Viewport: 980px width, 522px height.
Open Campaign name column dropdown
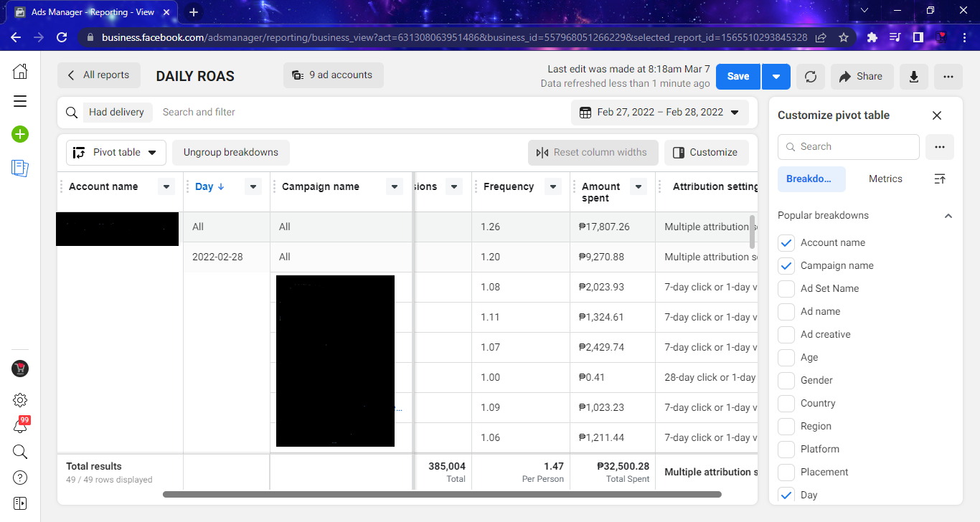[395, 187]
